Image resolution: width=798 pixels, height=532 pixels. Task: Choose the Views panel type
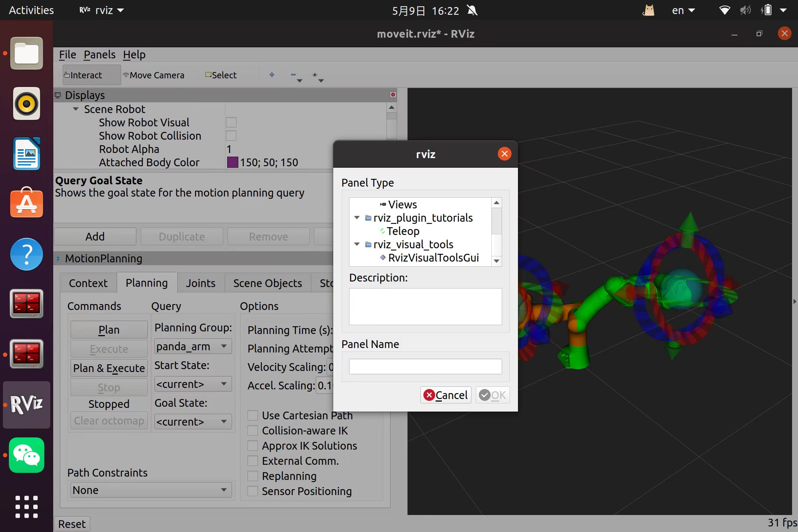tap(402, 205)
